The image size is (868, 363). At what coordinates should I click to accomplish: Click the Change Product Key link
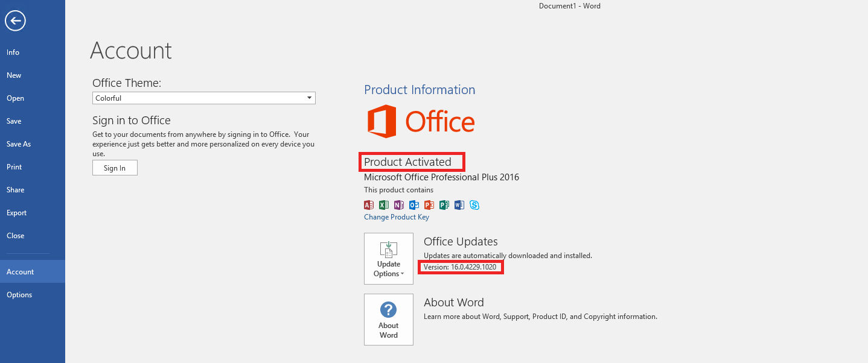pos(397,217)
